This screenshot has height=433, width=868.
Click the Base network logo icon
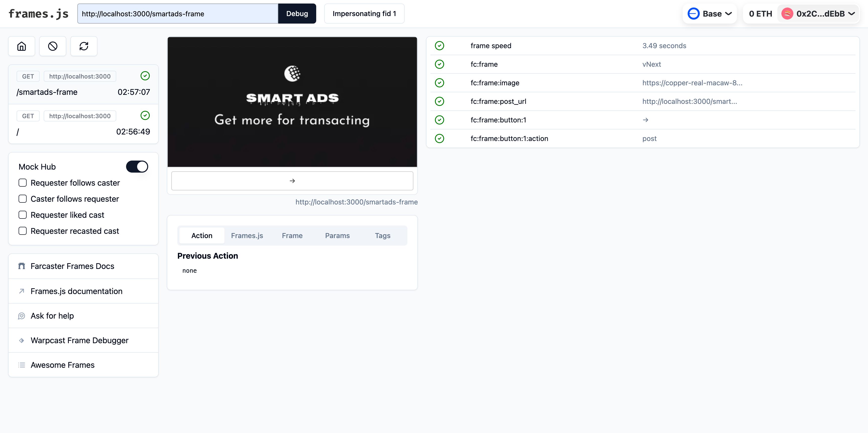(x=693, y=14)
